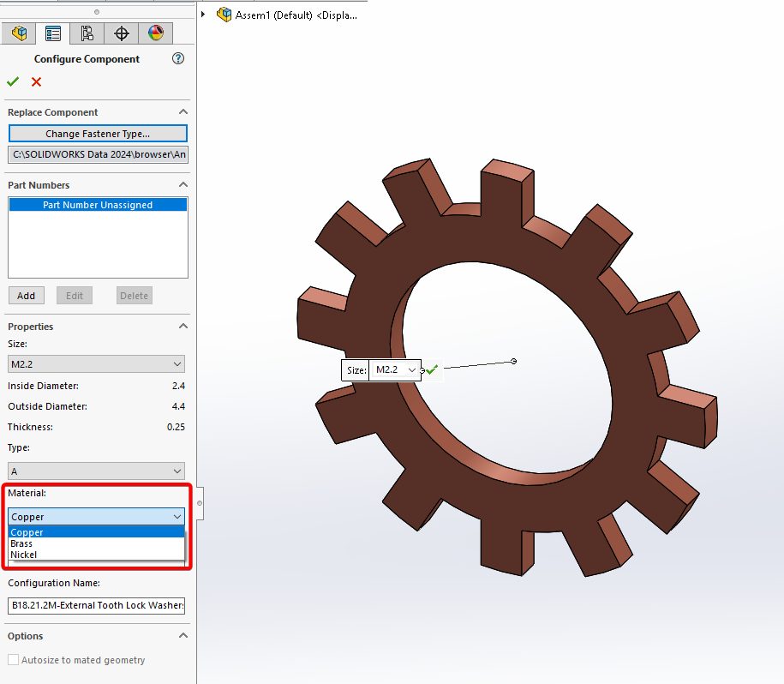Click the panel splitter collapse handle
This screenshot has height=684, width=784.
click(x=200, y=503)
